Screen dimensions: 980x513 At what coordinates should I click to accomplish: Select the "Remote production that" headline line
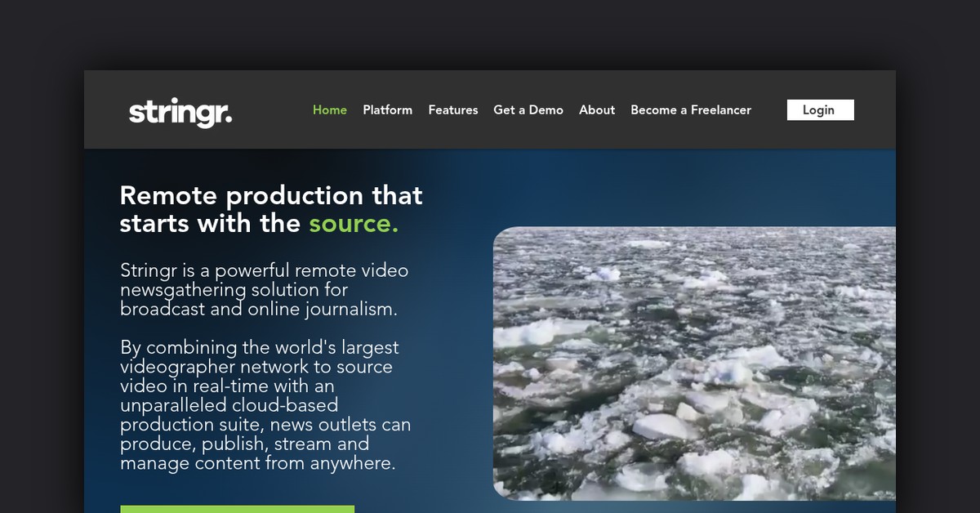coord(271,195)
